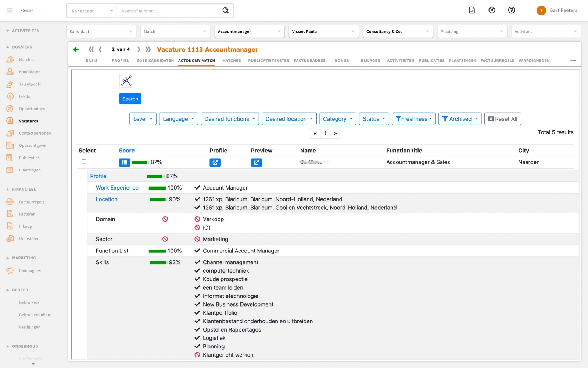Toggle the hamburger sidebar menu
This screenshot has width=588, height=368.
[x=10, y=10]
